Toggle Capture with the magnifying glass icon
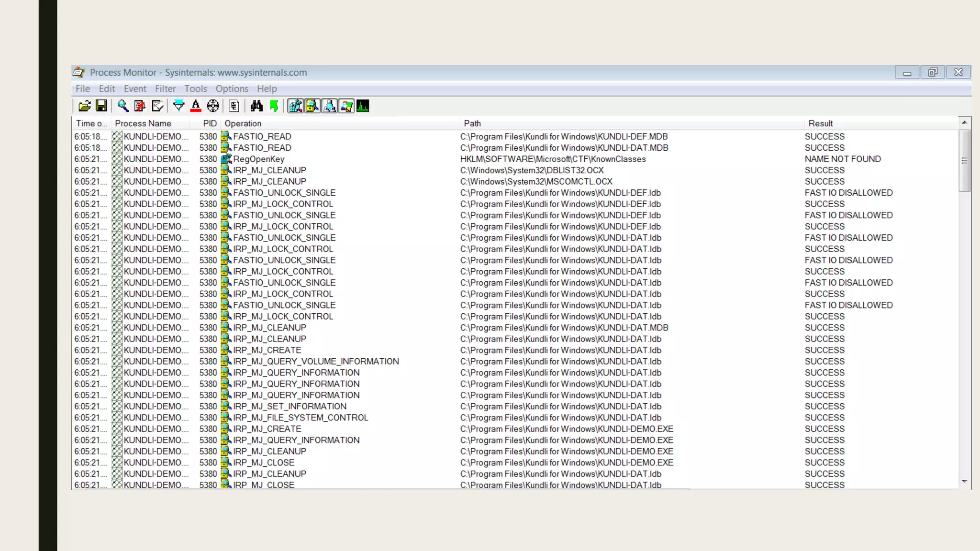Screen dimensions: 980x551 tap(123, 106)
